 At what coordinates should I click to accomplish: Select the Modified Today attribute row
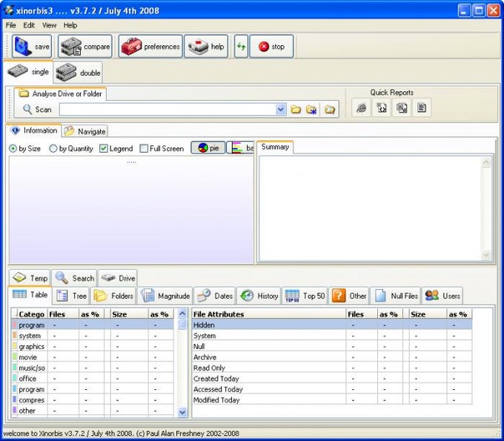click(x=332, y=399)
